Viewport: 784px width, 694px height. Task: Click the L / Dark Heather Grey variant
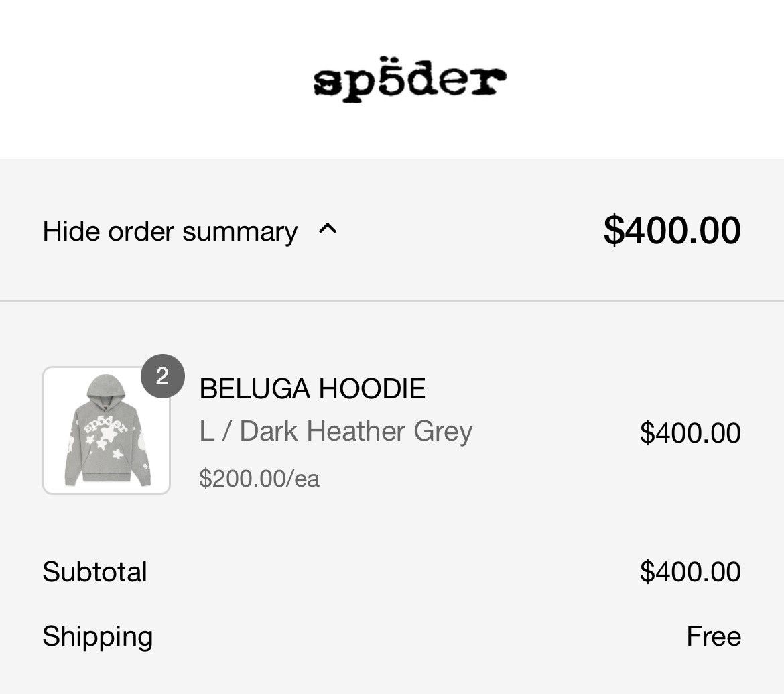pyautogui.click(x=335, y=430)
